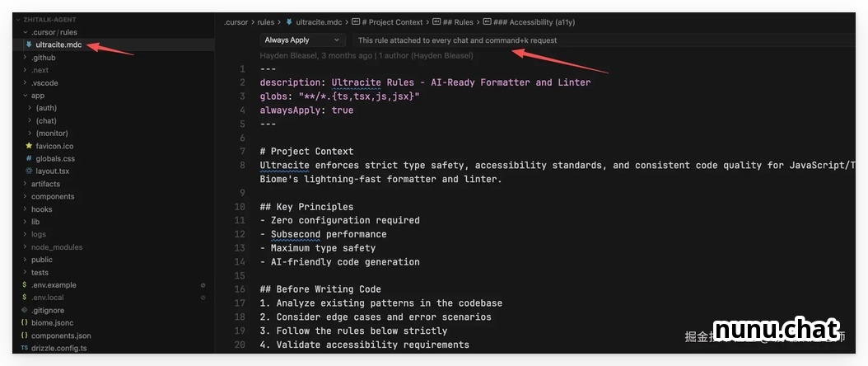Image resolution: width=868 pixels, height=366 pixels.
Task: Click the favicon.ico star icon
Action: (29, 146)
